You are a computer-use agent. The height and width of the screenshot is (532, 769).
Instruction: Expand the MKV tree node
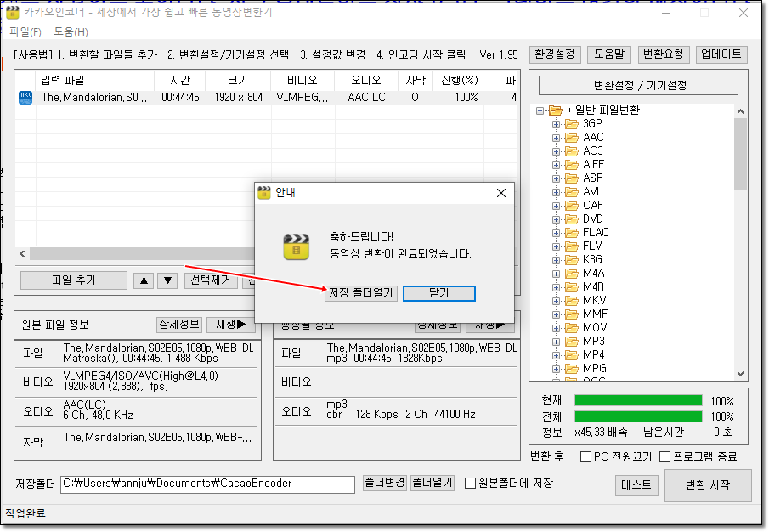(x=556, y=301)
